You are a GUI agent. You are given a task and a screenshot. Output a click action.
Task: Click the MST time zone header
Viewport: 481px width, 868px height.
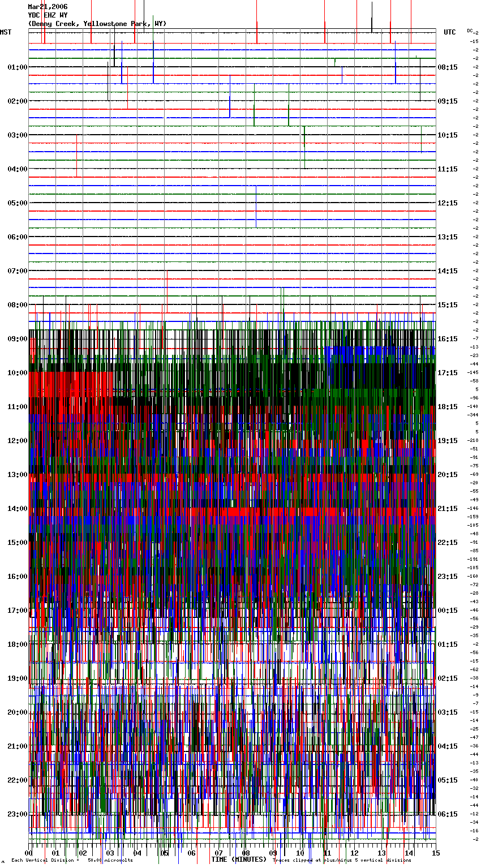click(x=6, y=32)
